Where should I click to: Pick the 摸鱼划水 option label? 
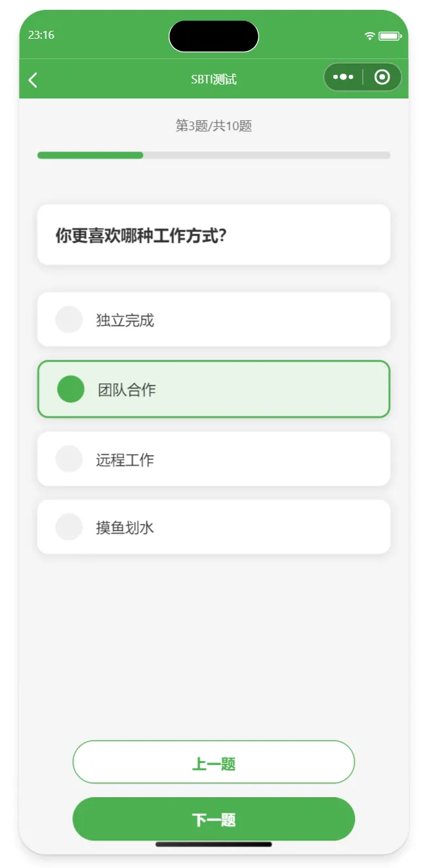click(x=125, y=528)
